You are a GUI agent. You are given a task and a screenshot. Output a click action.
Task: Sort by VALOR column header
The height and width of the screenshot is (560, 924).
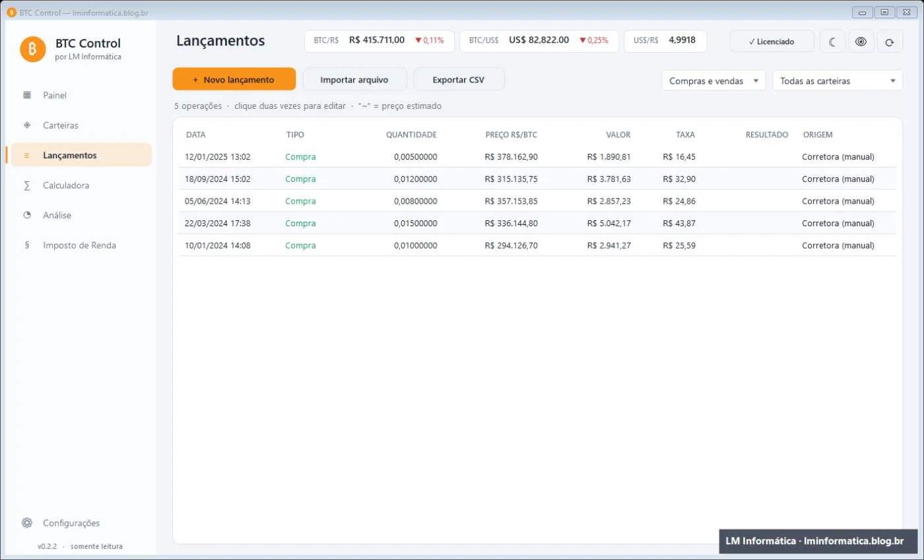[x=618, y=135]
